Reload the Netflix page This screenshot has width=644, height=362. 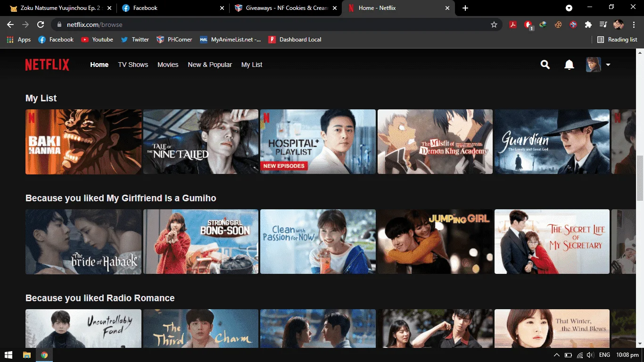(x=41, y=25)
